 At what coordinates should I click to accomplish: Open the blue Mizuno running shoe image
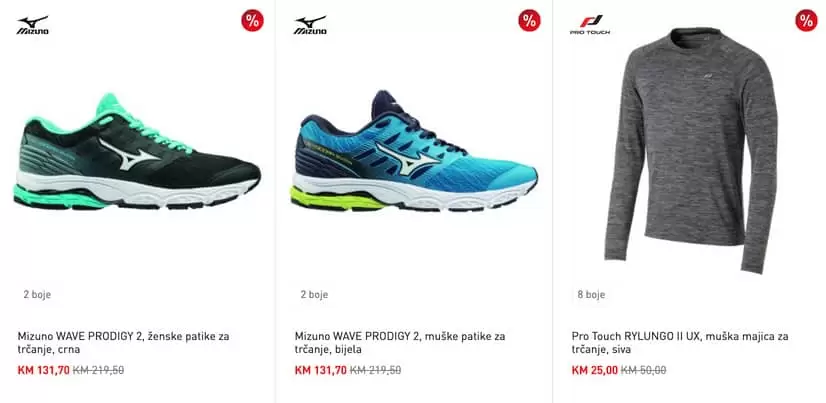pos(414,152)
